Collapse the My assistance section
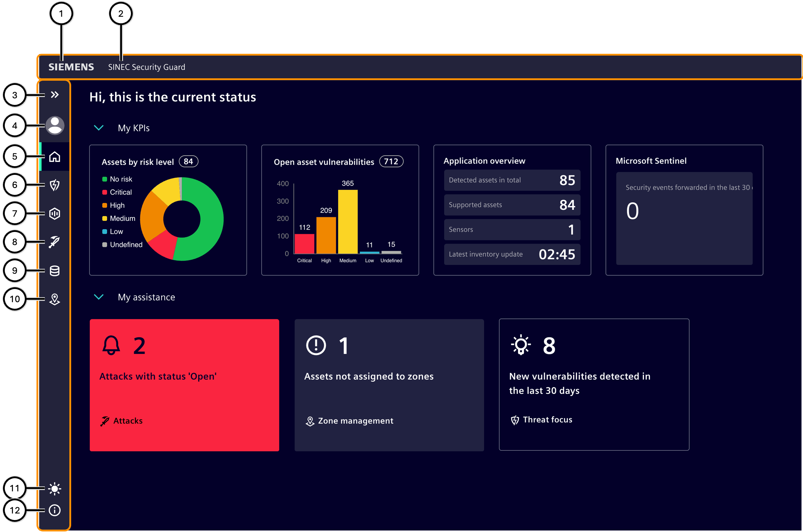The image size is (803, 532). [99, 297]
